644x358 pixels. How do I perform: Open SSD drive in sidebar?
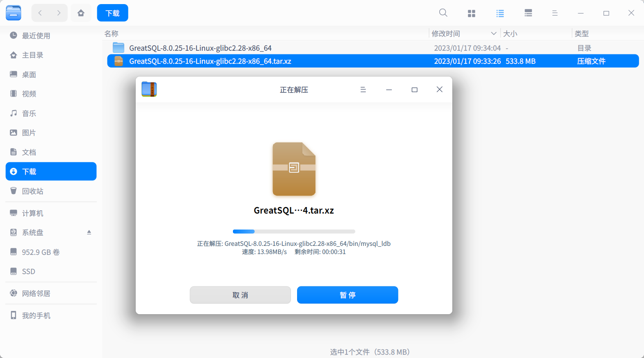click(x=51, y=271)
